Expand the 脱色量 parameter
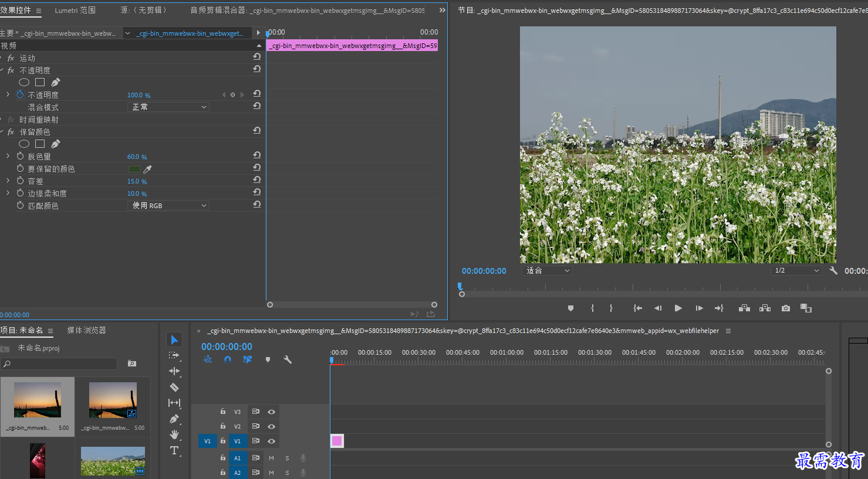868x479 pixels. (8, 156)
